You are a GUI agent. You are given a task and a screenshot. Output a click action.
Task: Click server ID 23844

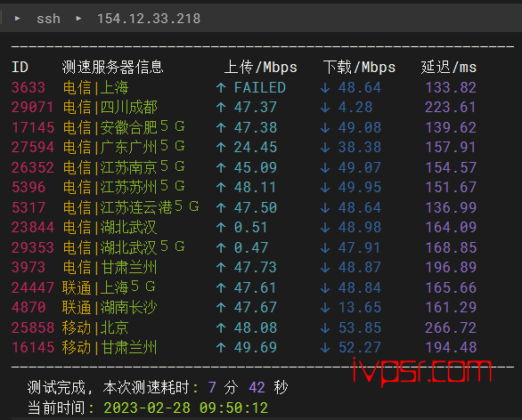click(33, 228)
